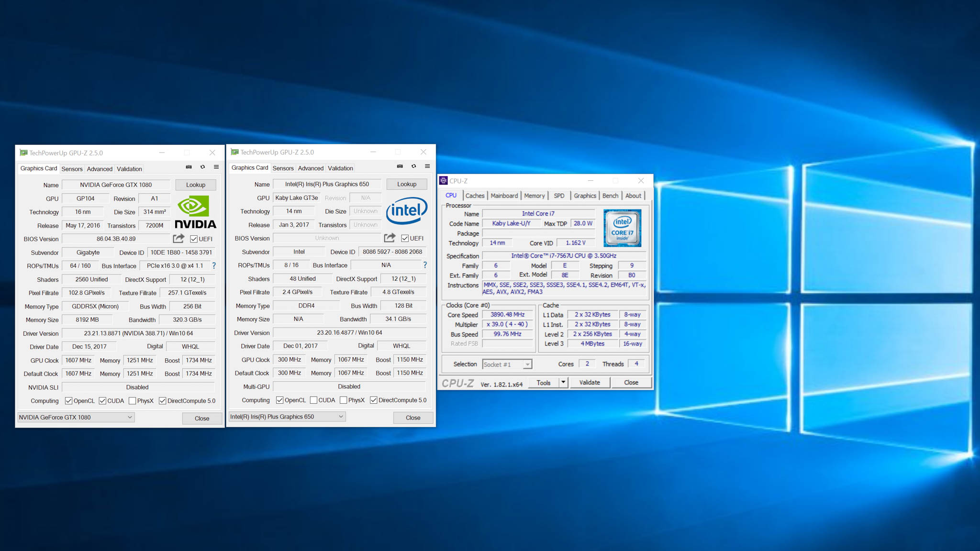Screen dimensions: 980x551
Task: Click the BIOS export share icon in Intel GPU-Z
Action: coord(390,238)
